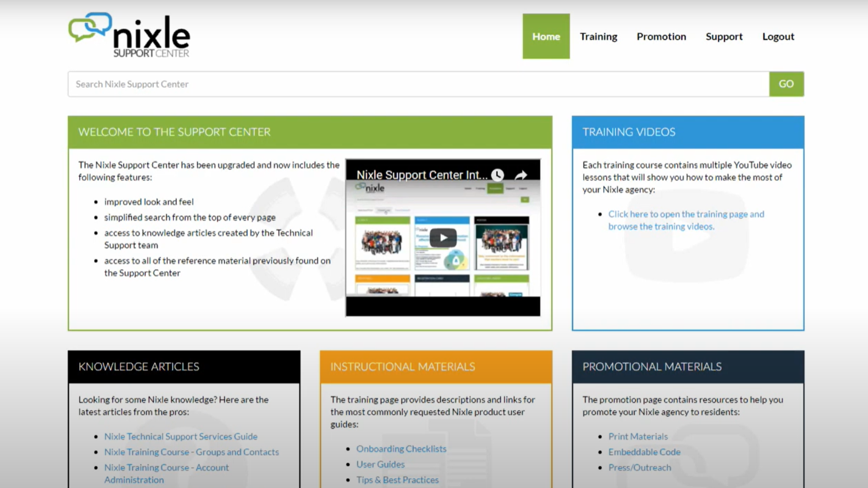The width and height of the screenshot is (868, 488).
Task: Open the Nixle Technical Support Services Guide
Action: tap(181, 436)
